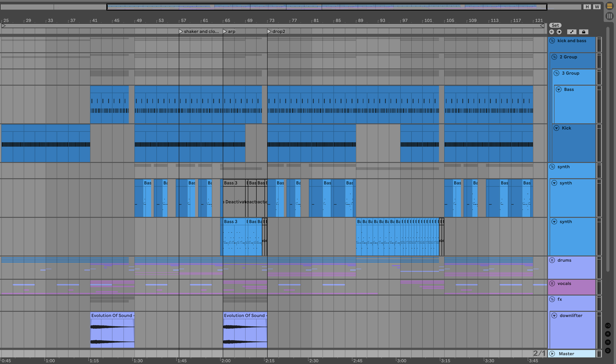Jump to previous locator arrow
The height and width of the screenshot is (364, 616).
pyautogui.click(x=551, y=32)
